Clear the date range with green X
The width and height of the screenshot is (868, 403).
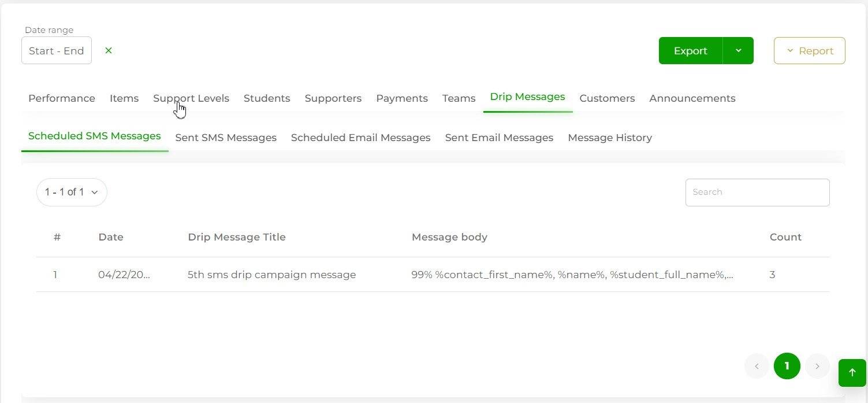[x=109, y=50]
